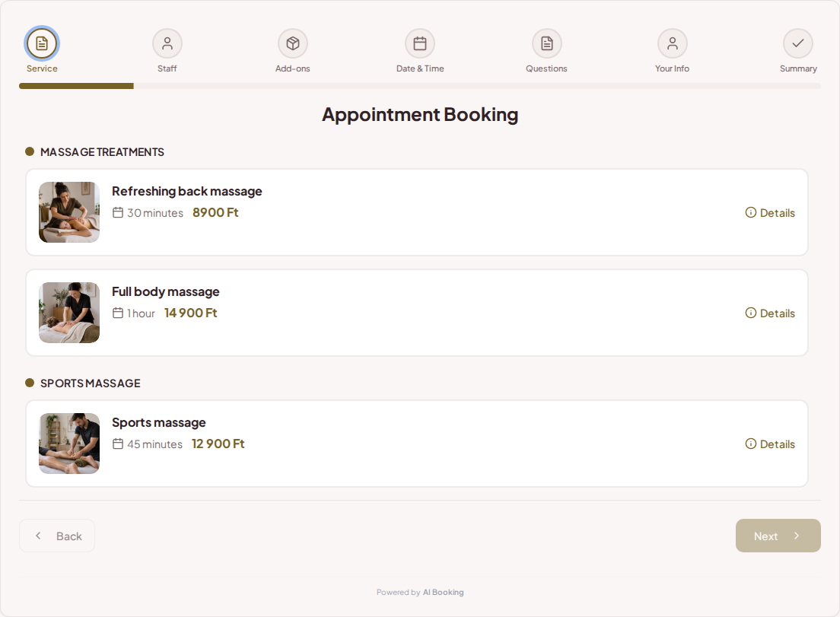Continue with the Next button
840x617 pixels.
(x=778, y=536)
